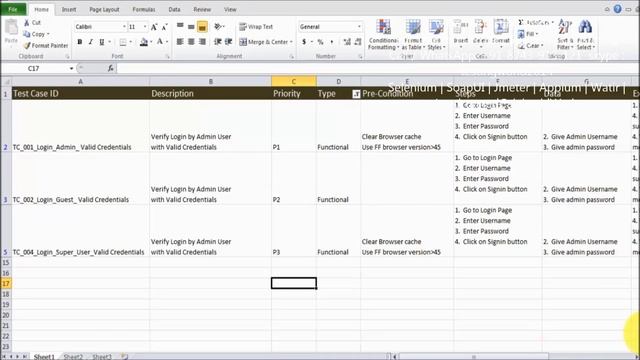Set Top Align vertical alignment

pos(180,27)
